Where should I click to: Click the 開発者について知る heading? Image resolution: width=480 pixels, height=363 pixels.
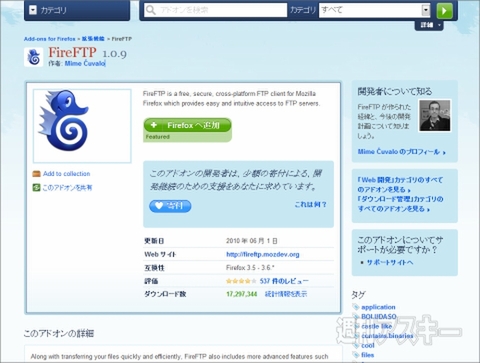point(395,91)
